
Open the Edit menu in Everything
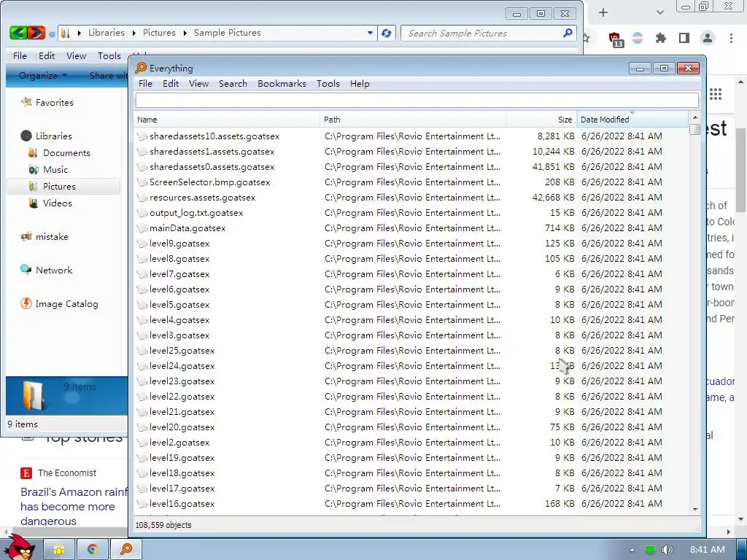pos(171,84)
